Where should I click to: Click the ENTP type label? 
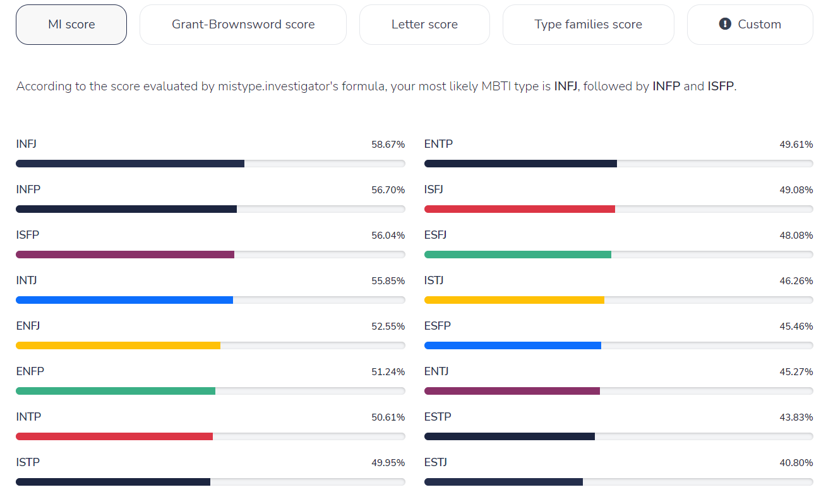click(438, 144)
